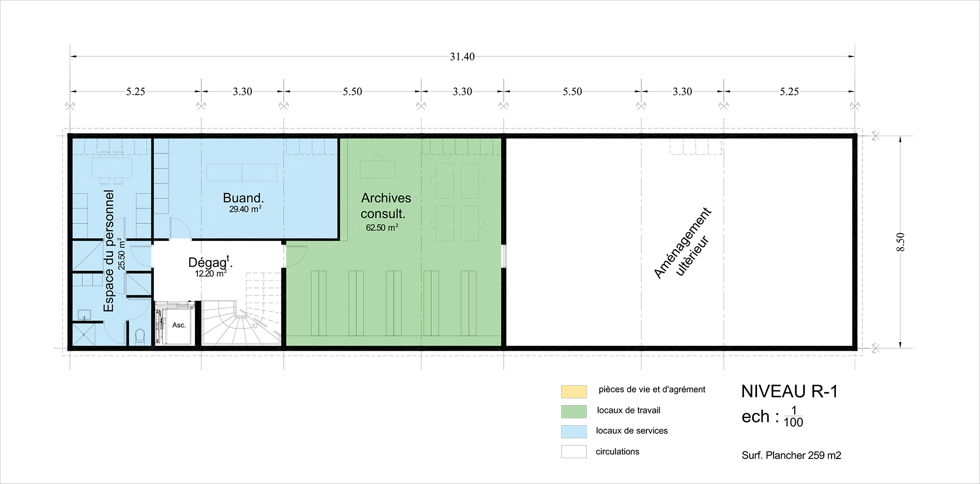Viewport: 980px width, 484px height.
Task: Select the large table in the Buand. room
Action: 242,172
